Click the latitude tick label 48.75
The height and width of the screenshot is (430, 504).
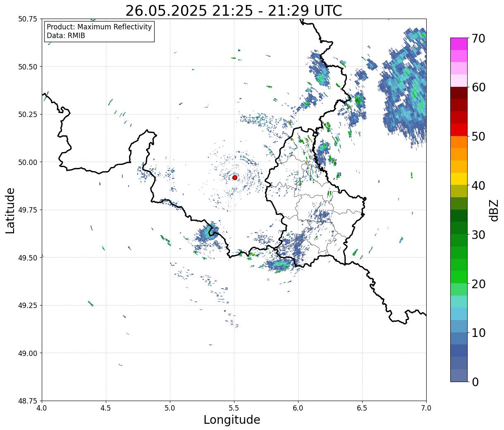point(28,401)
